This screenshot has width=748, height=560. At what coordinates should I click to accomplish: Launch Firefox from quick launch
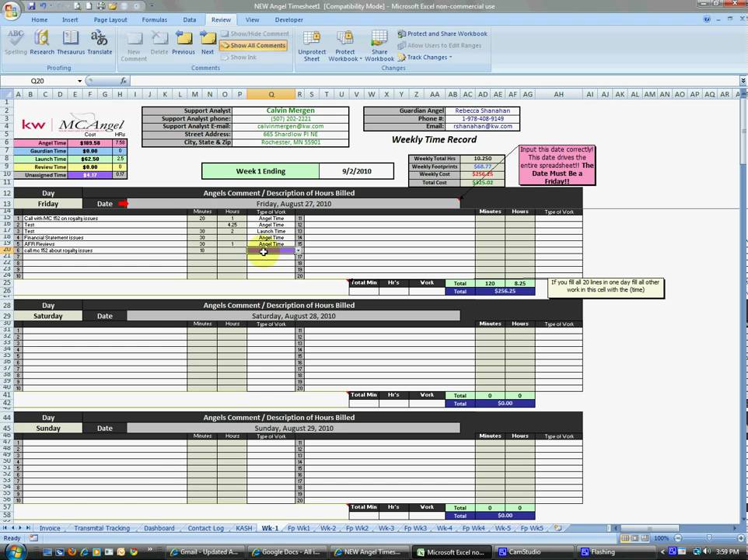[72, 552]
